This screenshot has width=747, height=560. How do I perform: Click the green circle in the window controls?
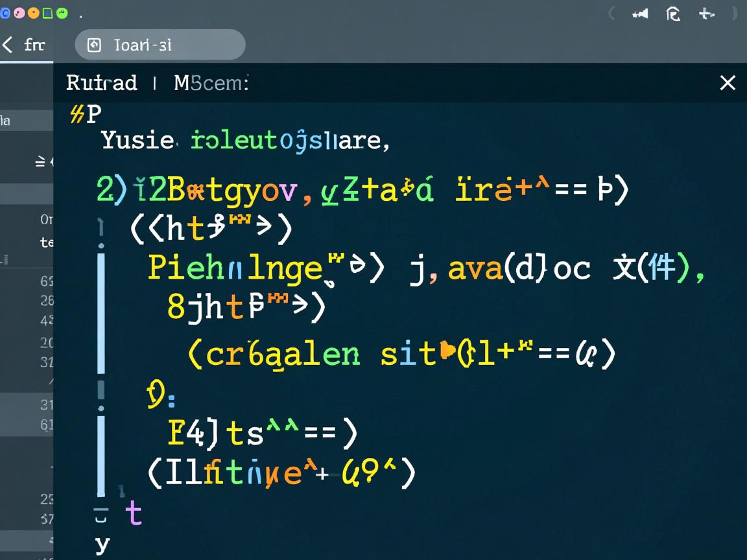[x=62, y=13]
